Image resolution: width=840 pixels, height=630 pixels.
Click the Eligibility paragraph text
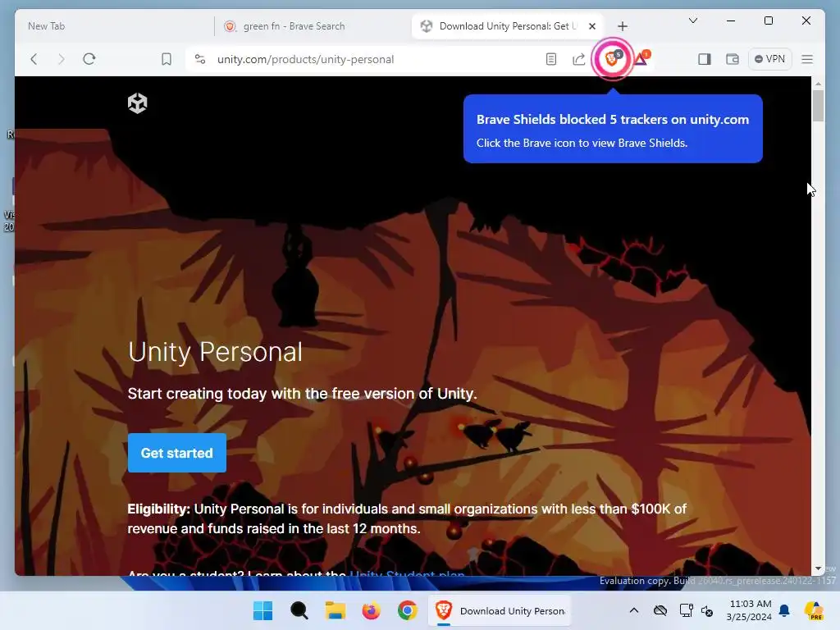407,518
